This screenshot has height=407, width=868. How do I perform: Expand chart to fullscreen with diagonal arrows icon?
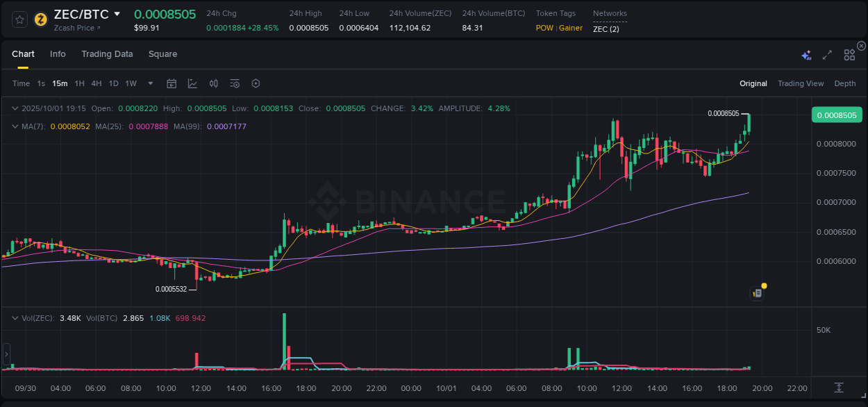828,54
